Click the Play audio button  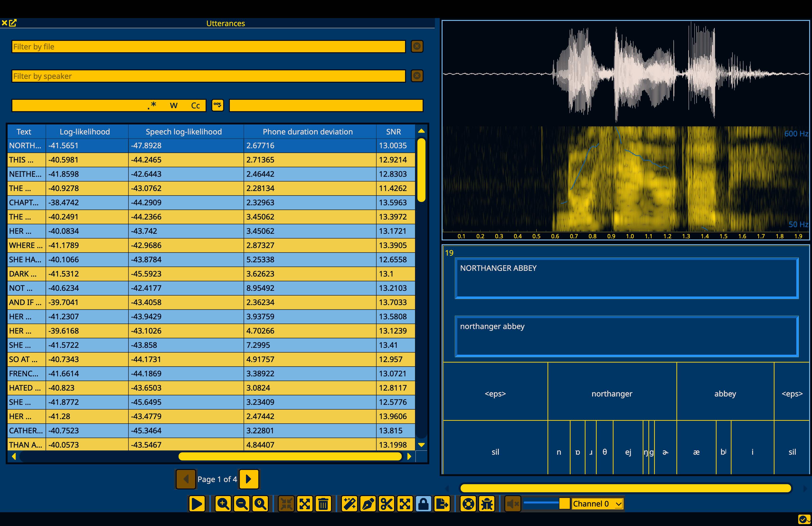197,504
